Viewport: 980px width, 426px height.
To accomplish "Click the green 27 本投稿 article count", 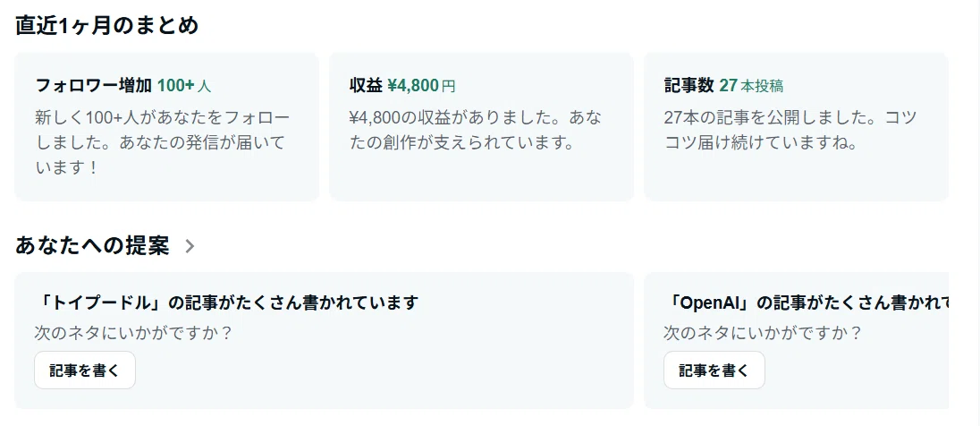I will [751, 86].
